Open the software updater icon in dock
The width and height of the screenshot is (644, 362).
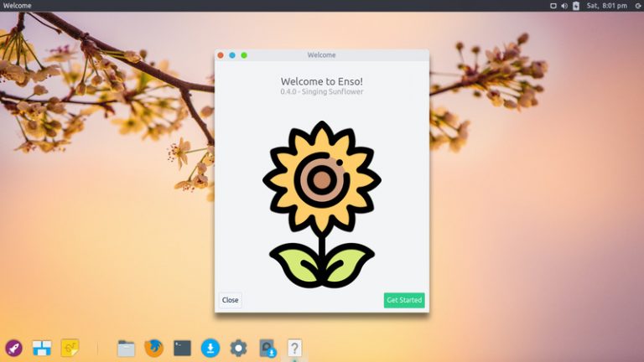pos(267,348)
